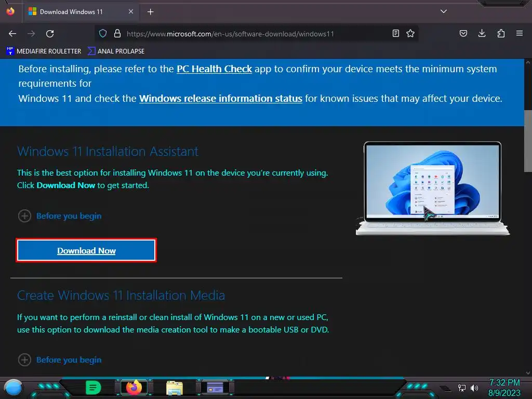Reload the current page
532x399 pixels.
click(50, 34)
